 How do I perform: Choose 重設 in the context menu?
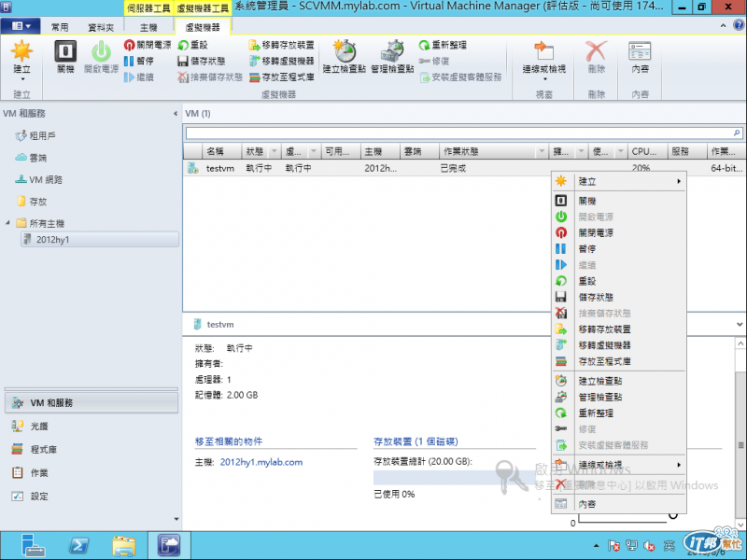pos(618,281)
